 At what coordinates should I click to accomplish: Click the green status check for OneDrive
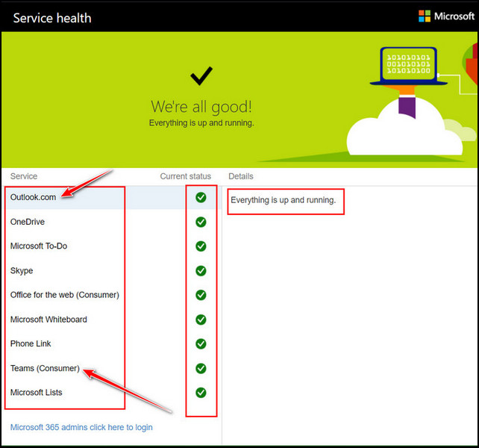point(201,222)
